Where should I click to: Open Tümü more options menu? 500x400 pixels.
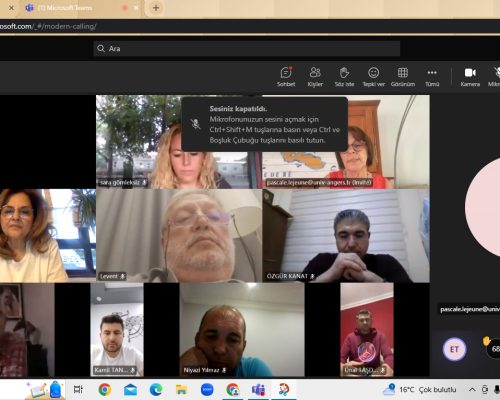pyautogui.click(x=432, y=77)
